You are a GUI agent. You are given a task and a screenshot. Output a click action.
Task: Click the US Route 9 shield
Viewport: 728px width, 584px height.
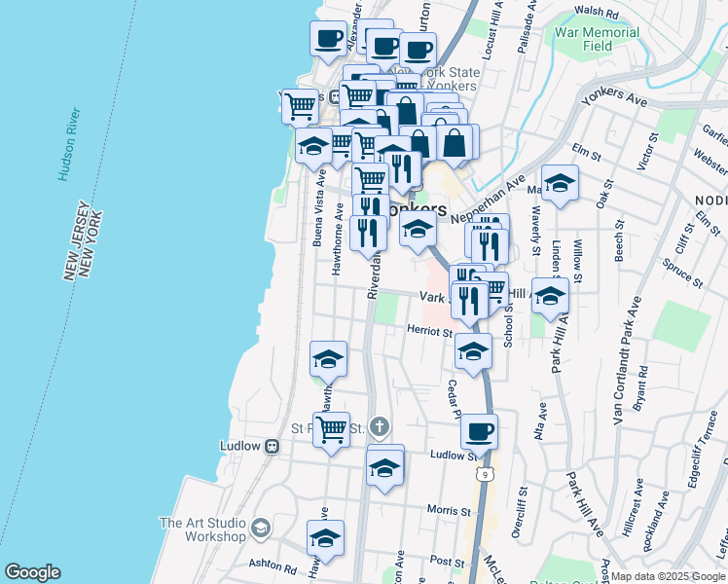485,474
